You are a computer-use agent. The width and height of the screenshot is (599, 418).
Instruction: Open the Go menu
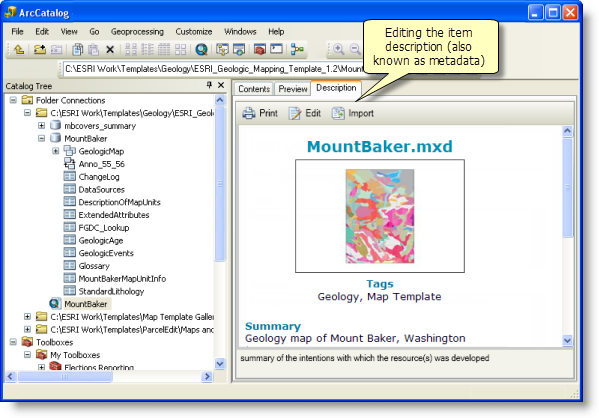94,32
